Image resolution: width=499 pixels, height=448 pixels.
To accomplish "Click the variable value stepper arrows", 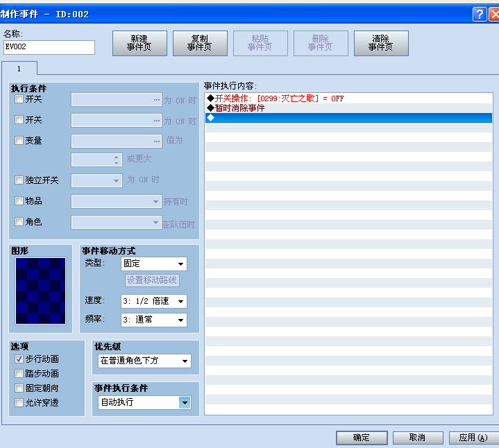I will tap(117, 160).
